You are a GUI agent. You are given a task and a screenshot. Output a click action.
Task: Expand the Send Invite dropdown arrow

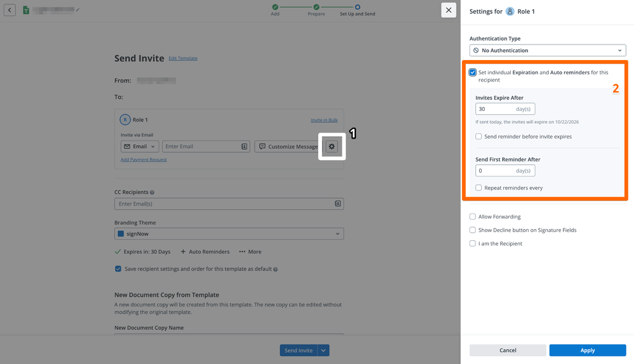pyautogui.click(x=323, y=350)
